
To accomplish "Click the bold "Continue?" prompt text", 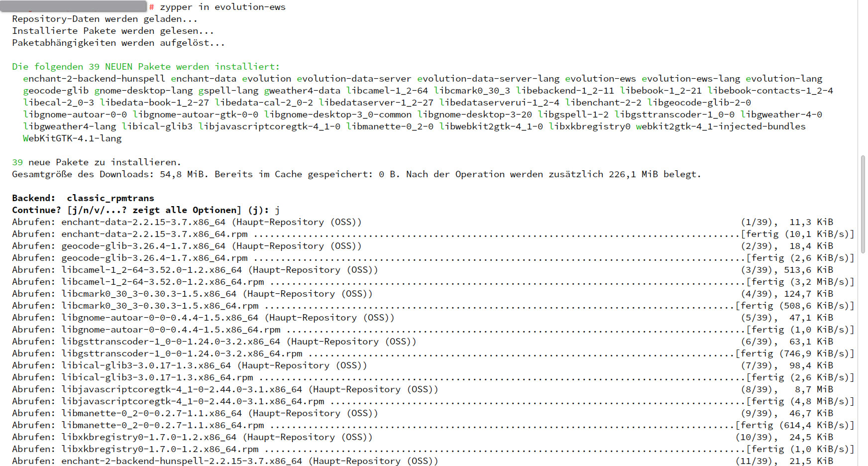I will tap(37, 210).
